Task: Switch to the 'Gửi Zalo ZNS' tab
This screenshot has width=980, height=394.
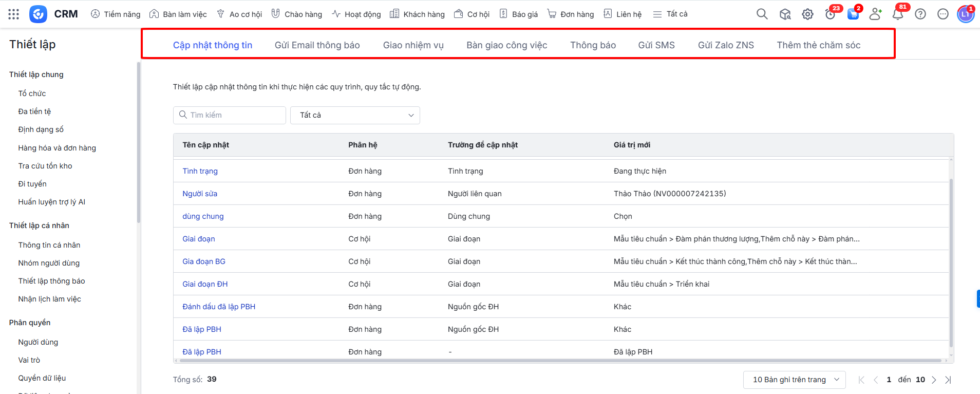Action: [x=725, y=45]
